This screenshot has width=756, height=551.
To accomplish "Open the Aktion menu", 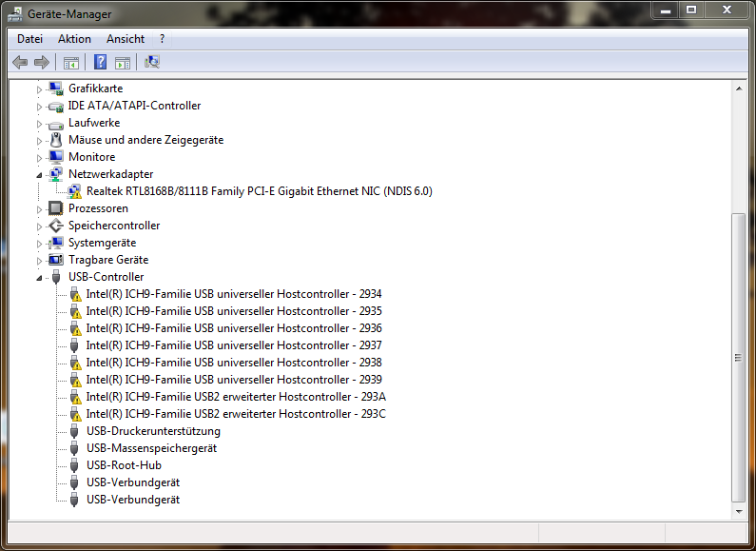I will (x=74, y=39).
